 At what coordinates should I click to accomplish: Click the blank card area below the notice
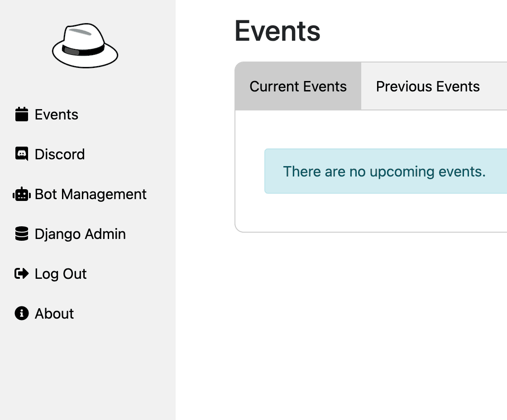(x=372, y=213)
